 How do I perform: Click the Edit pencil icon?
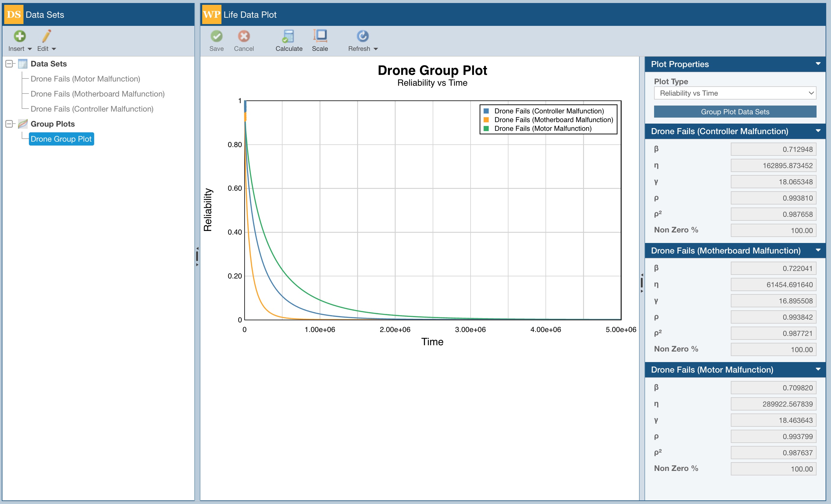pyautogui.click(x=47, y=36)
